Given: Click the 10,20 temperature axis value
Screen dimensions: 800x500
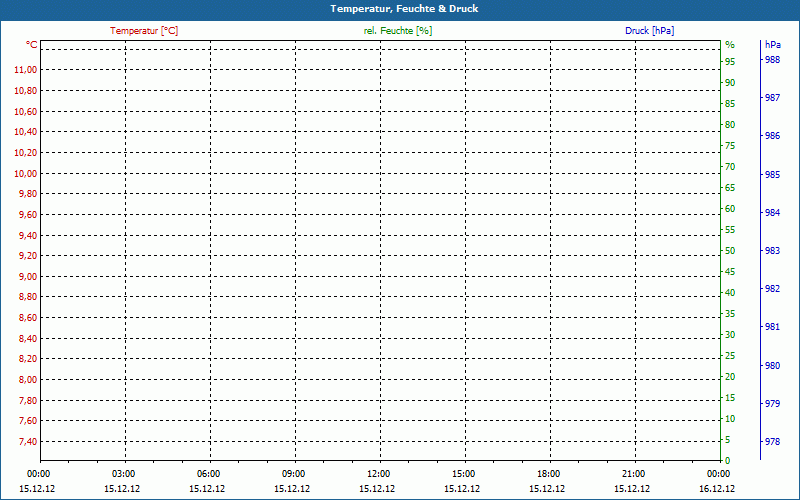Looking at the screenshot, I should (26, 153).
